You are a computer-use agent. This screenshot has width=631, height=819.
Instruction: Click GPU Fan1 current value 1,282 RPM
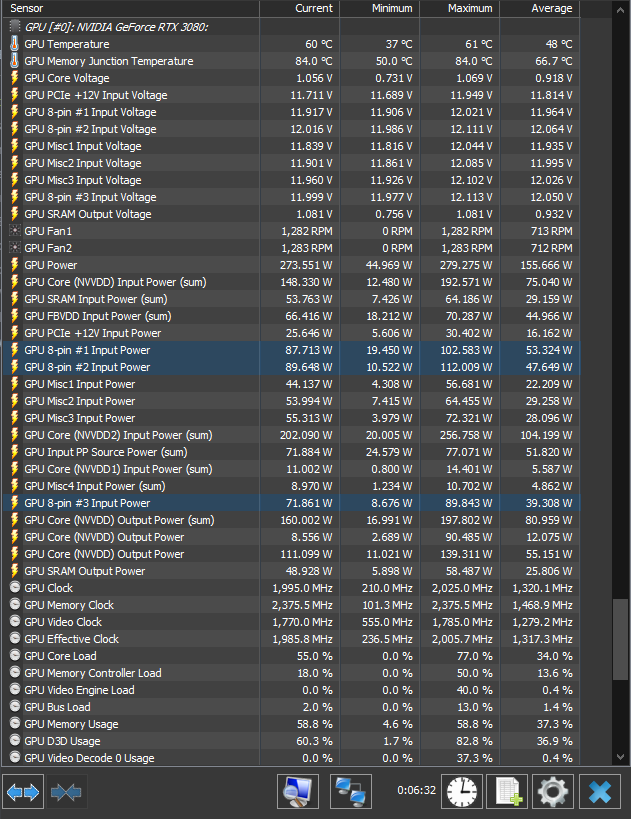(x=307, y=231)
